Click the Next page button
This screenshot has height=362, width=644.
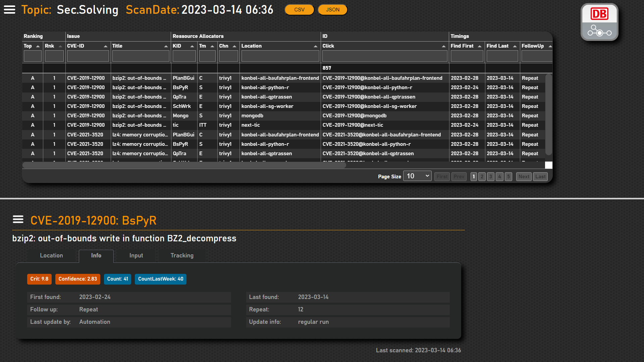524,177
